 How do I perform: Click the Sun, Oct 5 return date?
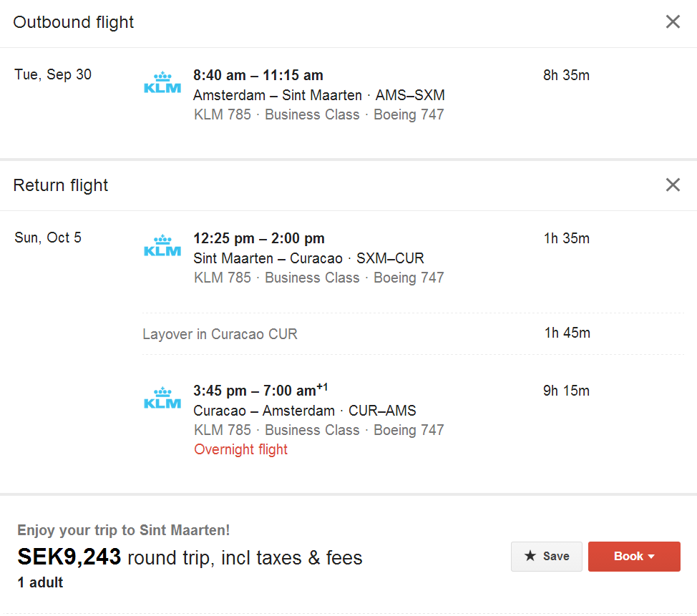click(47, 238)
